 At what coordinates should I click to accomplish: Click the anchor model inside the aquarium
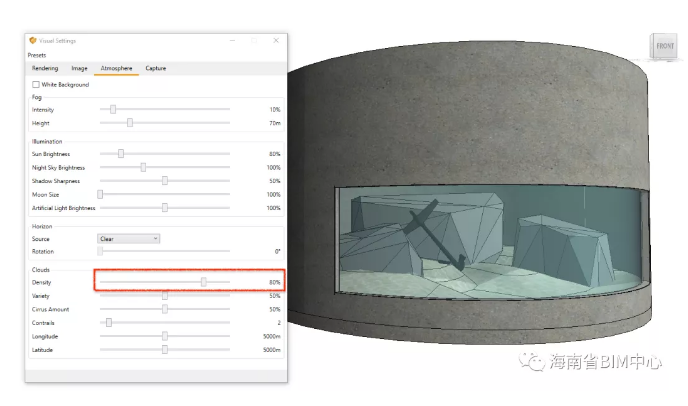click(x=434, y=235)
